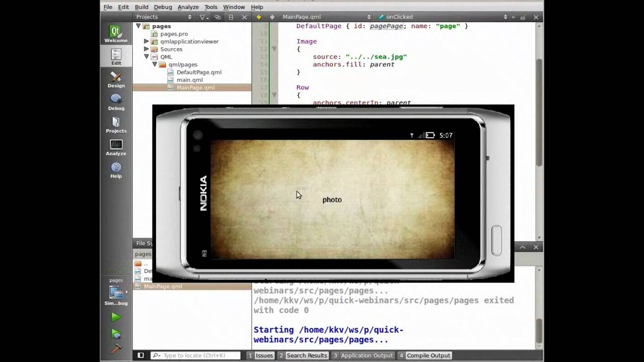Fold the Row code block
The image size is (644, 362).
tap(274, 95)
